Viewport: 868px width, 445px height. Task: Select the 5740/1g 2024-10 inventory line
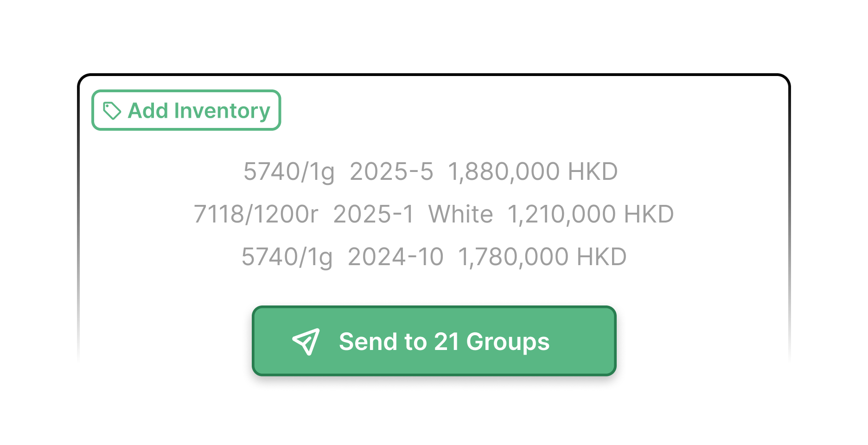[x=434, y=257]
